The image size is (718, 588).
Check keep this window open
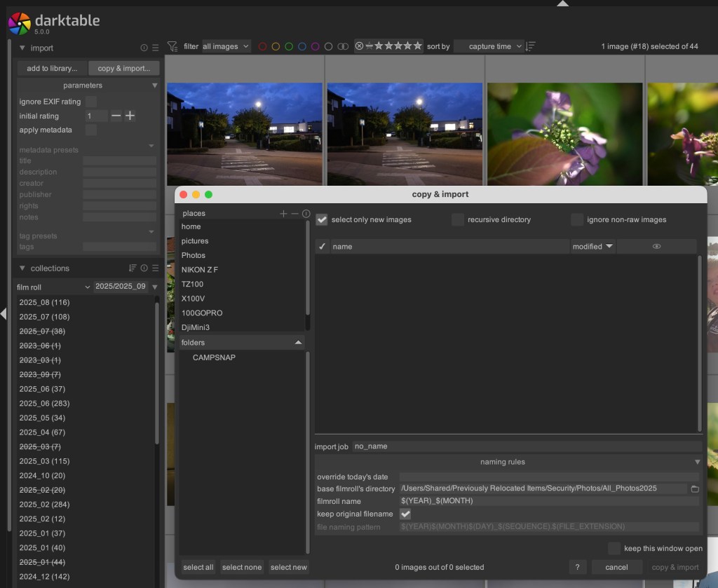click(x=614, y=548)
